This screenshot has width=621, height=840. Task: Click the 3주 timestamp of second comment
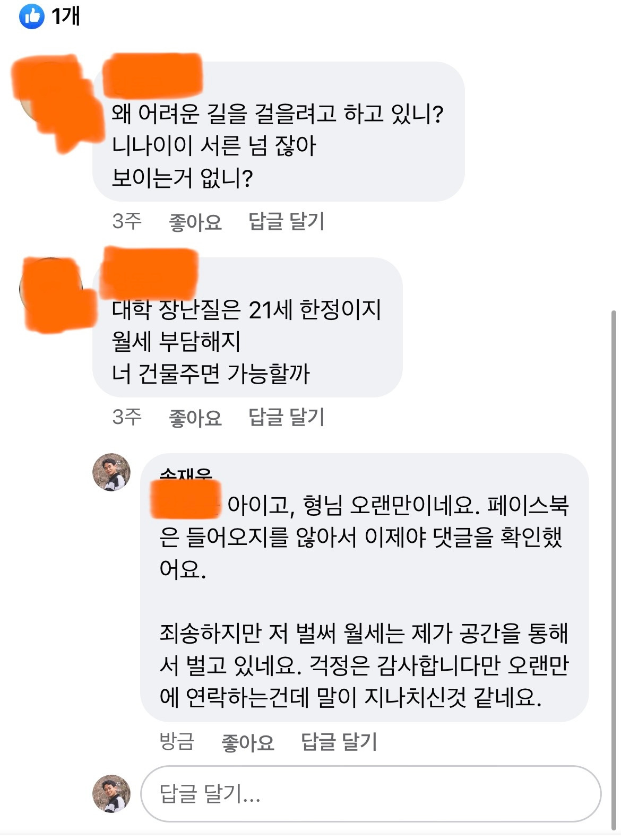tap(127, 417)
